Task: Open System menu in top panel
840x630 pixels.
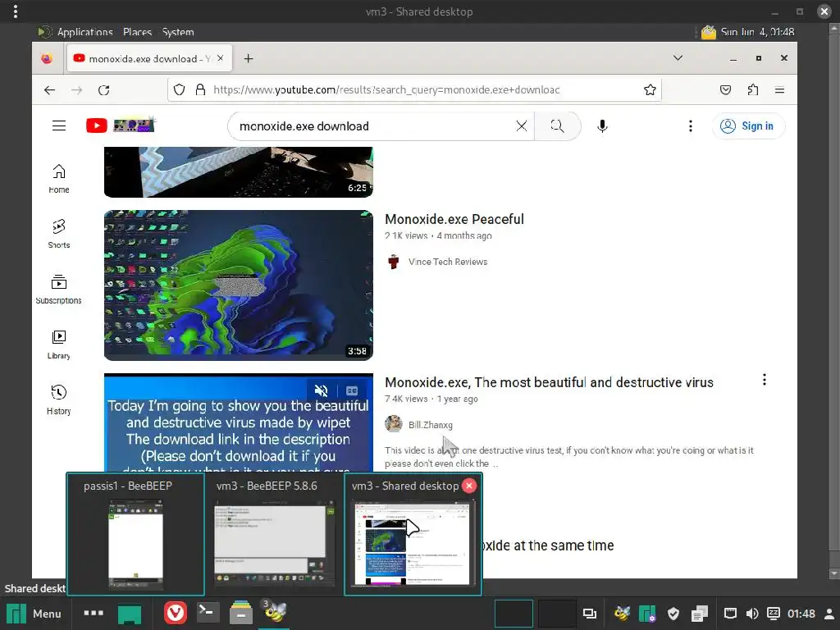Action: point(178,32)
